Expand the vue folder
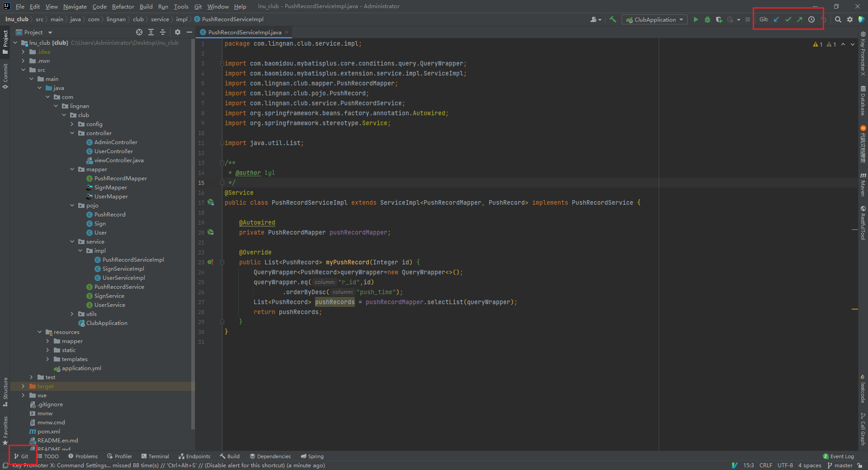 [23, 395]
